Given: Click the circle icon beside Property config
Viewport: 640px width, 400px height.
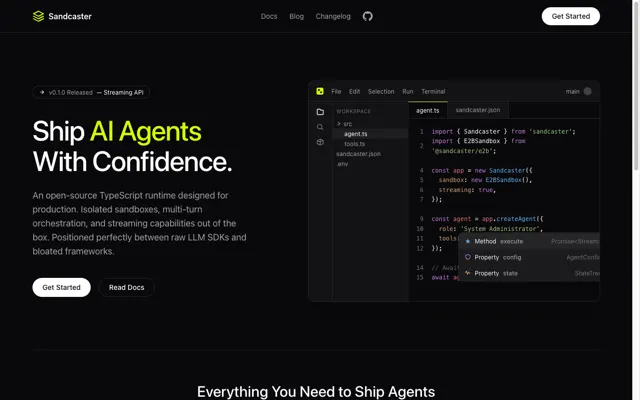Looking at the screenshot, I should click(x=468, y=257).
